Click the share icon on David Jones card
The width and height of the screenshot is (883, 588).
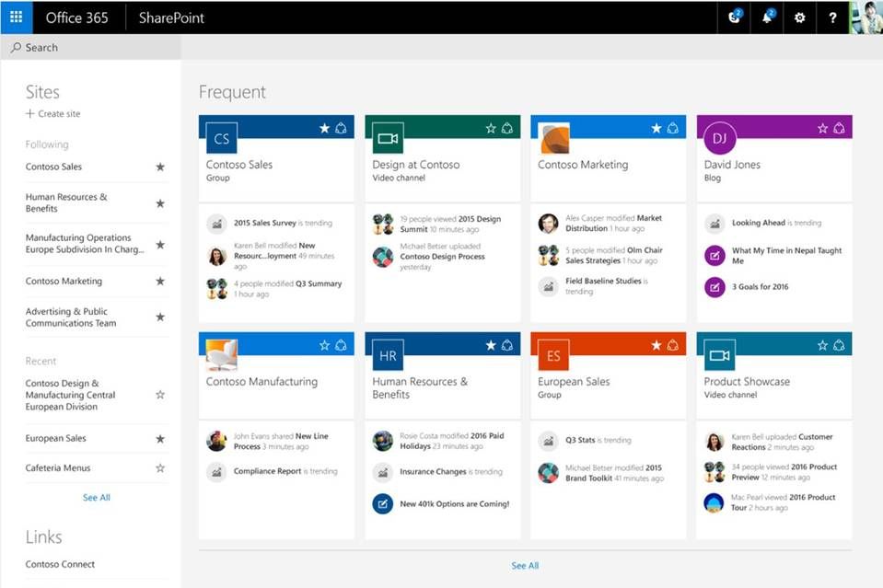[x=839, y=128]
